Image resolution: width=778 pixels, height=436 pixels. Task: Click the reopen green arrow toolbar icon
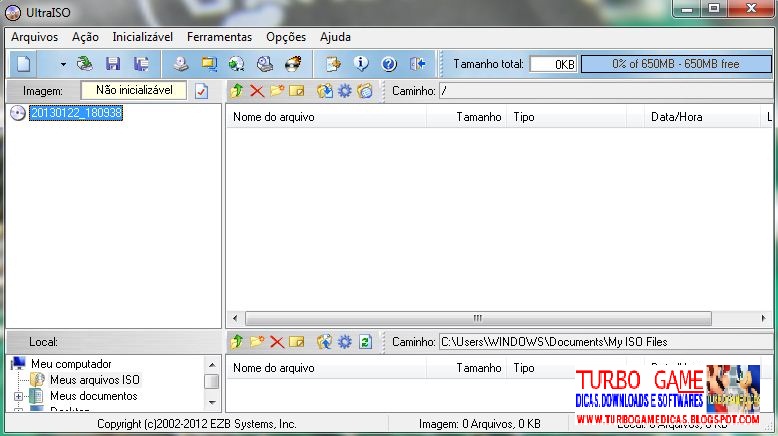point(85,64)
